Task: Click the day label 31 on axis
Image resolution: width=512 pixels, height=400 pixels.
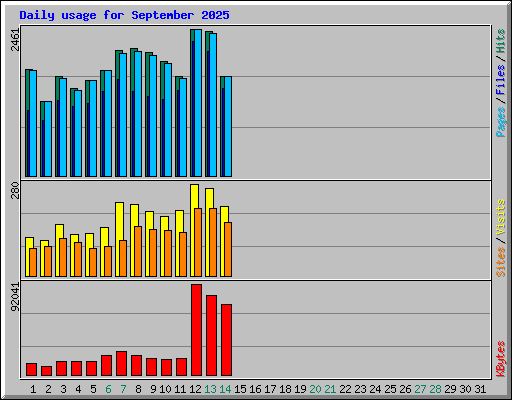Action: (x=480, y=389)
